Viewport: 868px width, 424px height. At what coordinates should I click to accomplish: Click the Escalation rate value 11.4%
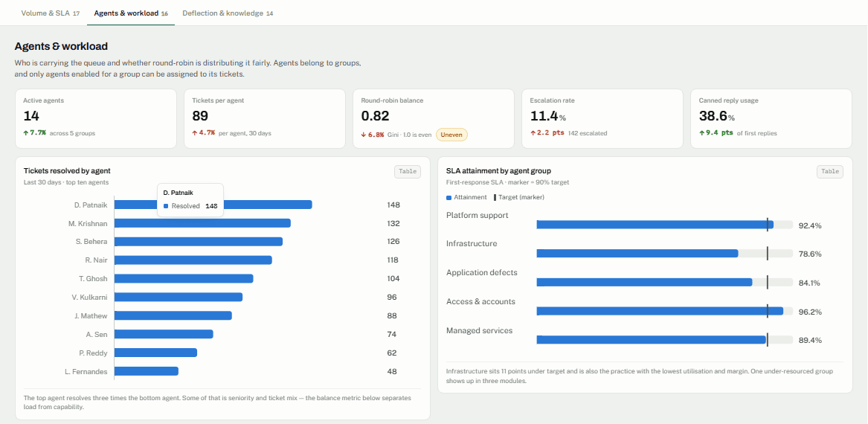(x=547, y=116)
